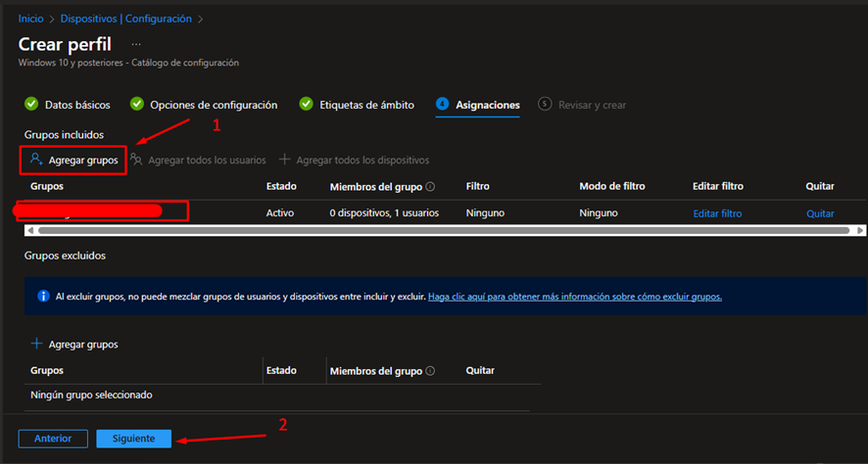Click the Agregar todos los usuarios icon

[x=137, y=160]
